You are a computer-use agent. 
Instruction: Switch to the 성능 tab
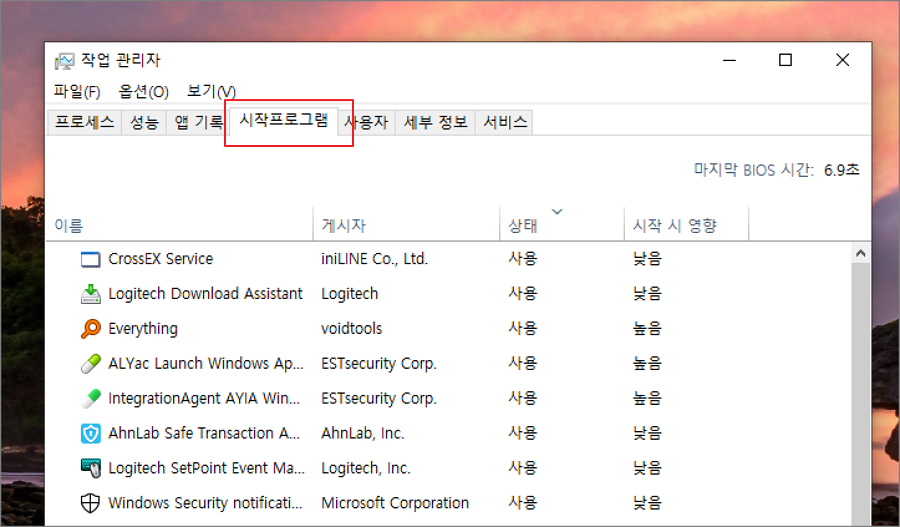tap(144, 122)
